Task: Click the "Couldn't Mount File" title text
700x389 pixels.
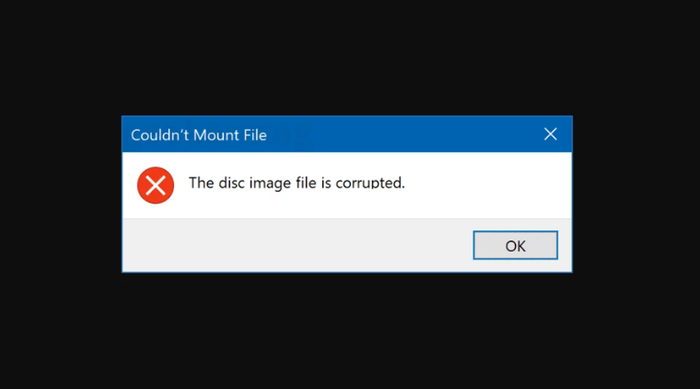Action: pos(199,135)
